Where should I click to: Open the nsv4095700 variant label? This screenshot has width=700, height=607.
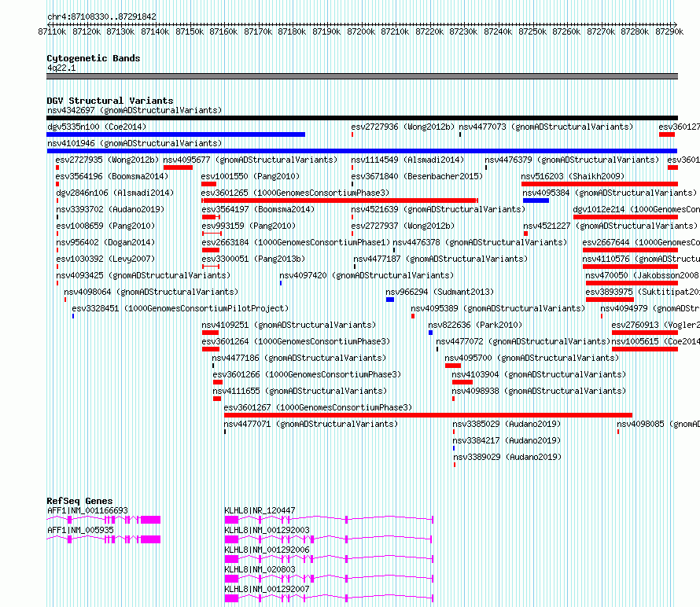(x=532, y=358)
